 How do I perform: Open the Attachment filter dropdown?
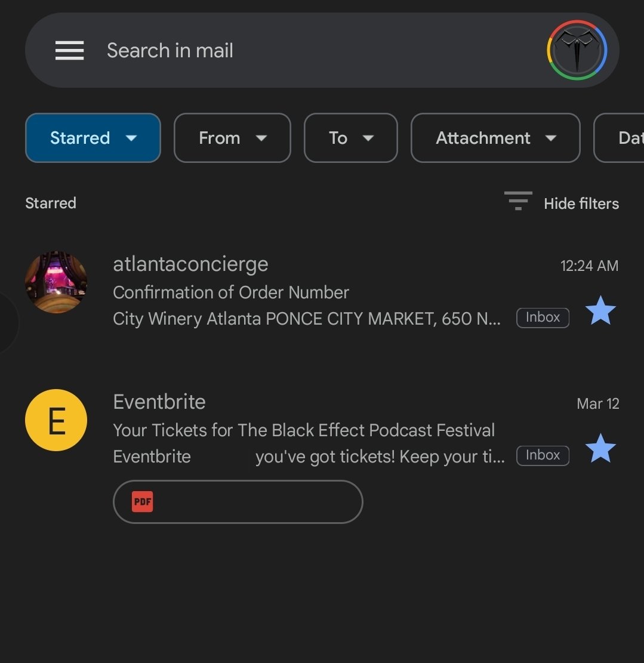click(x=495, y=138)
